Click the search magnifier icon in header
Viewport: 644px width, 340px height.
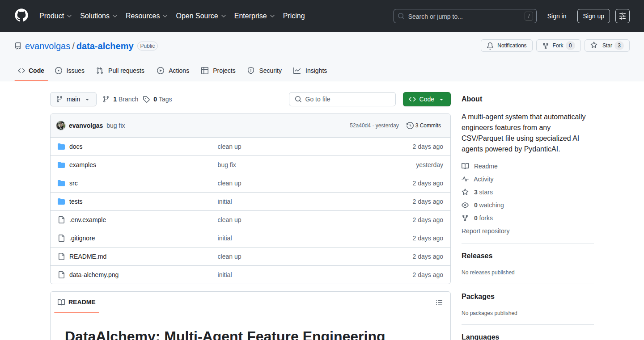401,16
